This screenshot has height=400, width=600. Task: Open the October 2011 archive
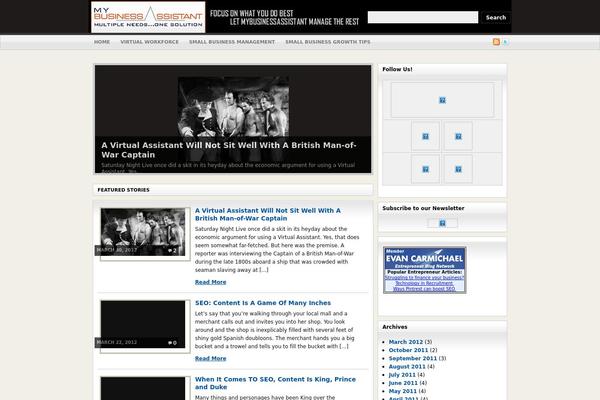tap(408, 350)
